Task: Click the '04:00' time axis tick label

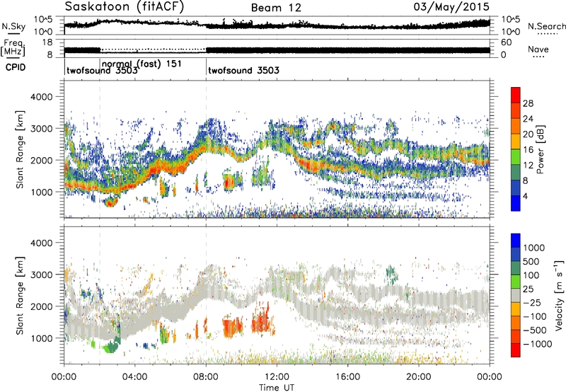Action: point(135,377)
